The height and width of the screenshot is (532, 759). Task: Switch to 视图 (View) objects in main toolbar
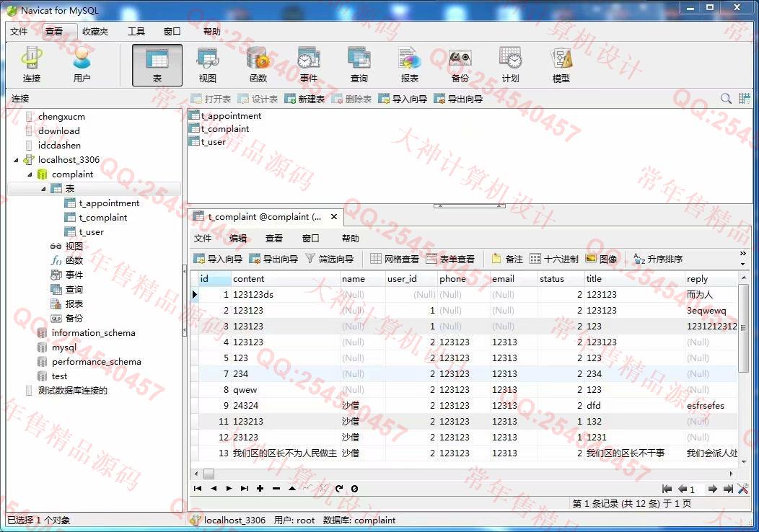click(x=208, y=66)
